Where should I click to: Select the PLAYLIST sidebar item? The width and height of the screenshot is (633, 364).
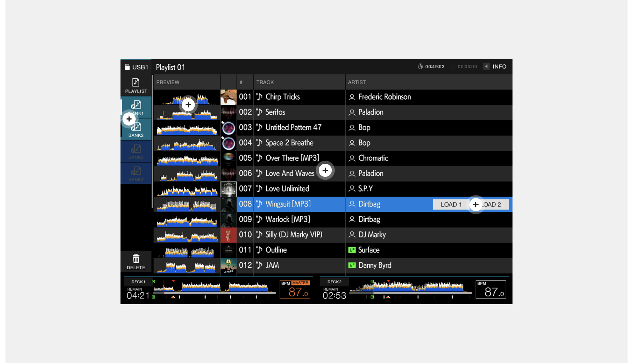click(136, 86)
